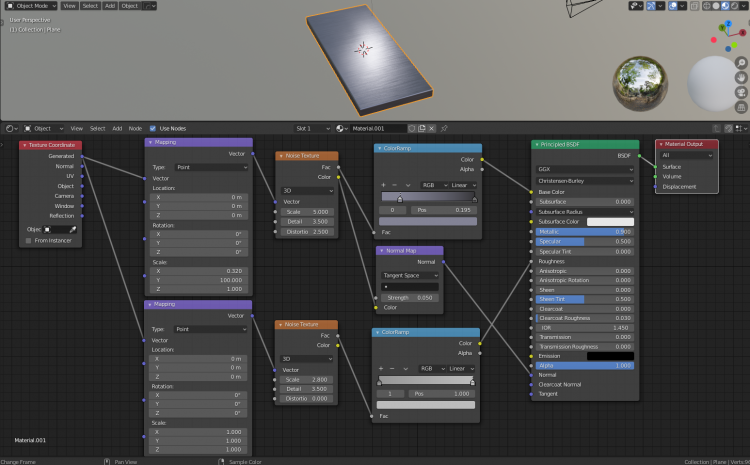Viewport: 750px width, 465px height.
Task: Add a color stop to the upper ColorRamp
Action: 383,185
